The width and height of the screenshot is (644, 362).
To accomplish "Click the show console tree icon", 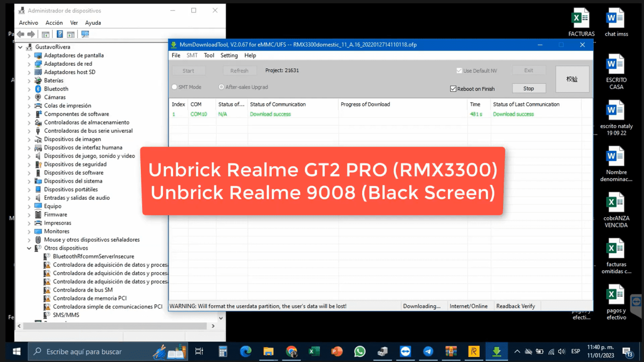I will pos(46,34).
